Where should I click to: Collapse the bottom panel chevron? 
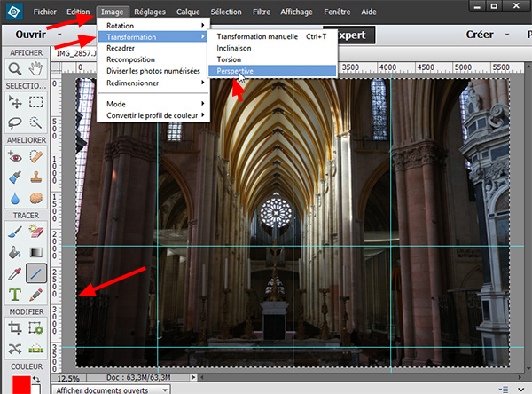pyautogui.click(x=521, y=390)
